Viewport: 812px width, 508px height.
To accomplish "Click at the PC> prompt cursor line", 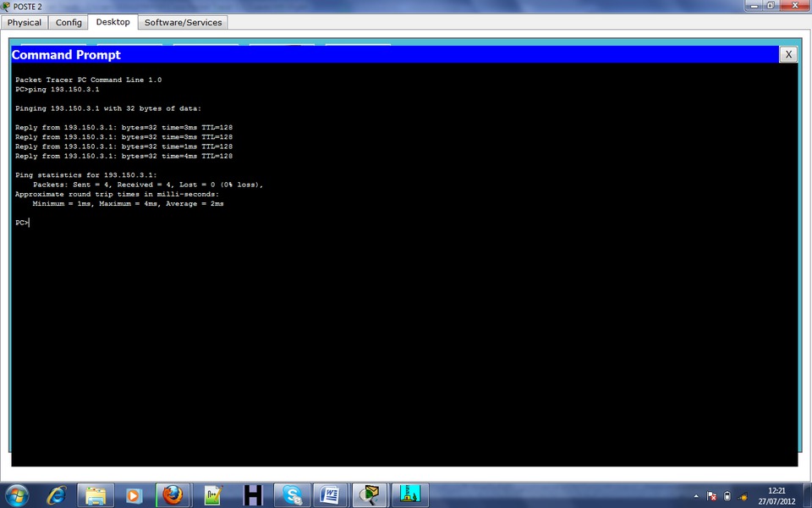I will [22, 223].
